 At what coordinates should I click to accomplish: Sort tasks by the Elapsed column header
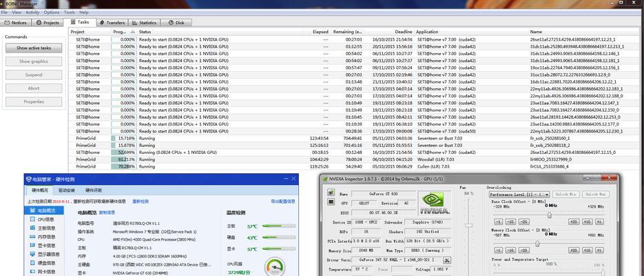[x=318, y=32]
